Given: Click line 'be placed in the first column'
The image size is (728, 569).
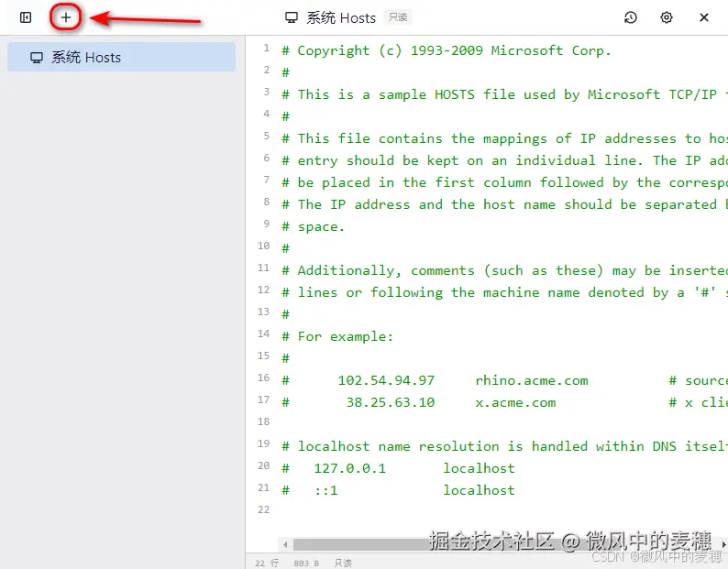Looking at the screenshot, I should point(504,182).
